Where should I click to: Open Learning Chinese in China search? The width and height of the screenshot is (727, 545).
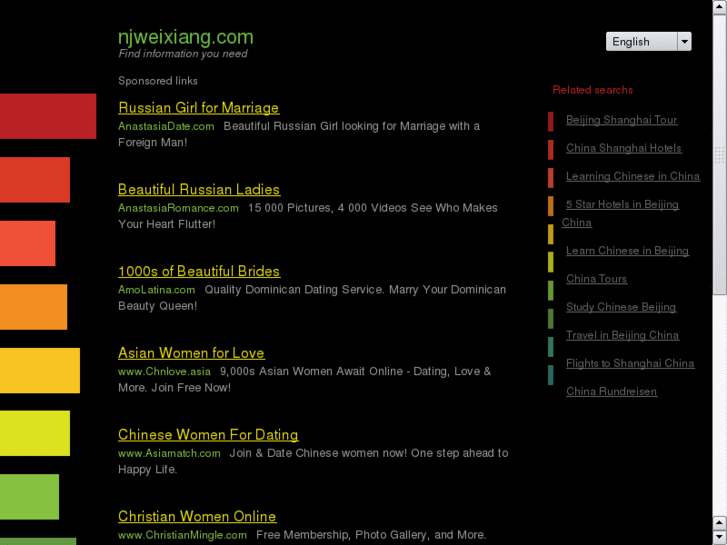pos(632,176)
